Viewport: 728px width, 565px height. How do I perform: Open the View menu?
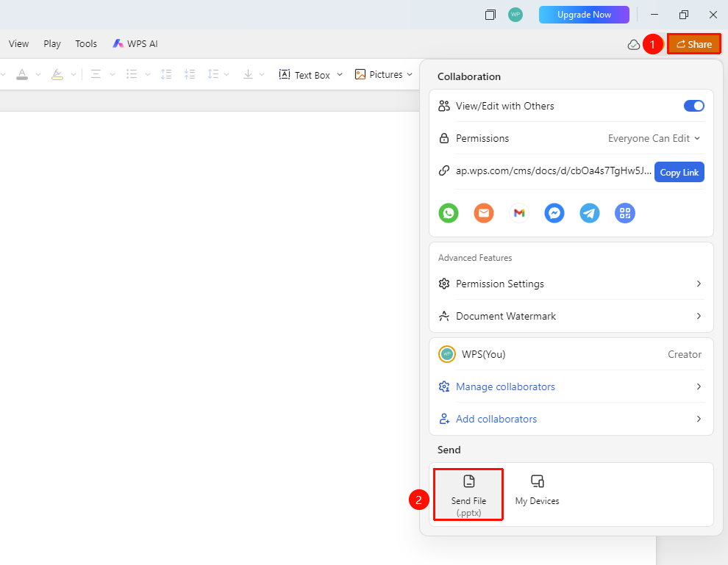click(x=18, y=43)
